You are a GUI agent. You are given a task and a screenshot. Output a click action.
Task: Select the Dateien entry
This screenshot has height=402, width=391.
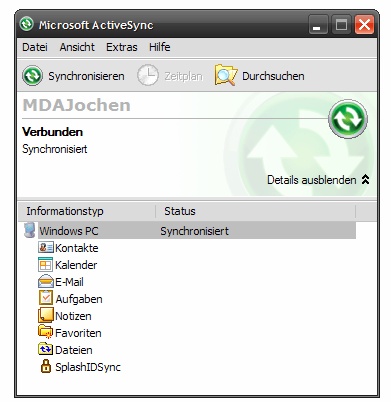(74, 350)
